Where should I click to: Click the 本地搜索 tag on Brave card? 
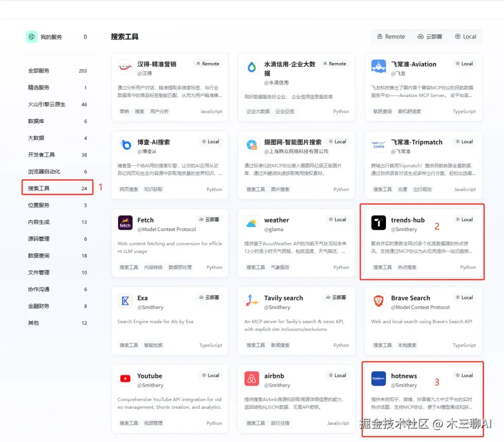coord(406,345)
